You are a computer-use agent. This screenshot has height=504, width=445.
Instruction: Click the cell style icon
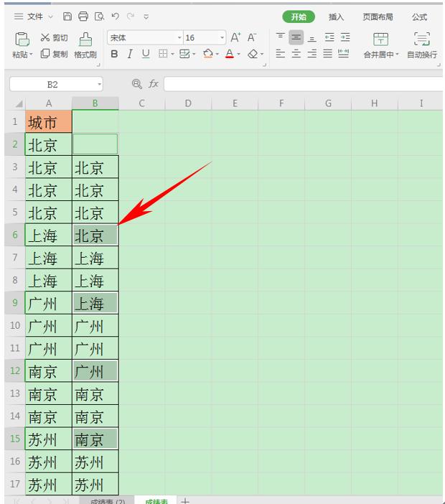184,54
